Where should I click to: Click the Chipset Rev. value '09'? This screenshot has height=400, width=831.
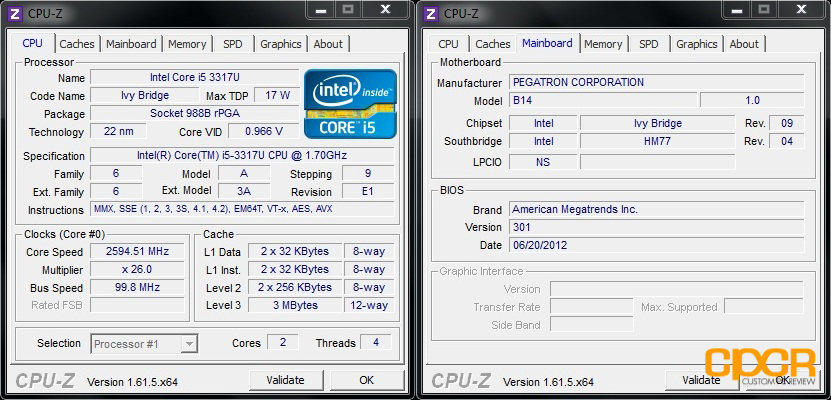click(786, 123)
